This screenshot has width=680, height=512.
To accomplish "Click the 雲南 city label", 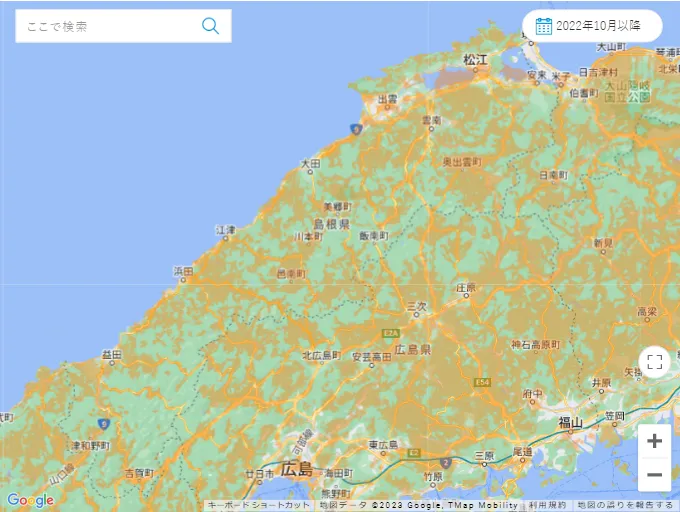I will [432, 120].
